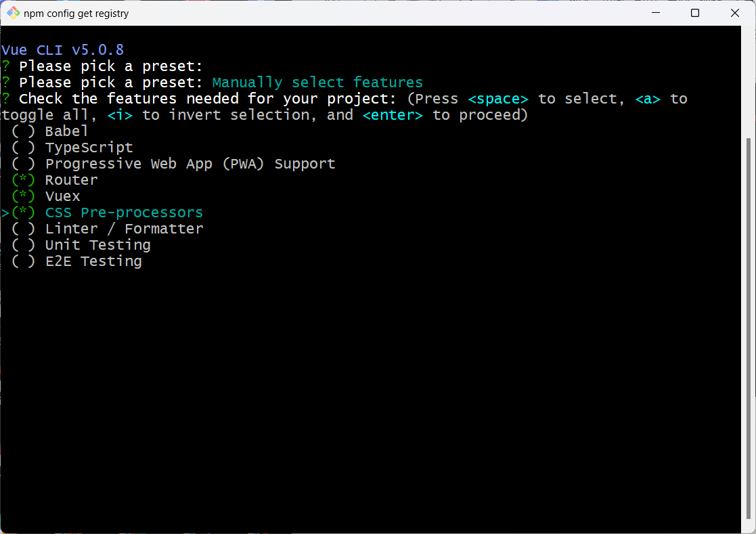
Task: Click the Git Bash icon in title bar
Action: coord(14,13)
